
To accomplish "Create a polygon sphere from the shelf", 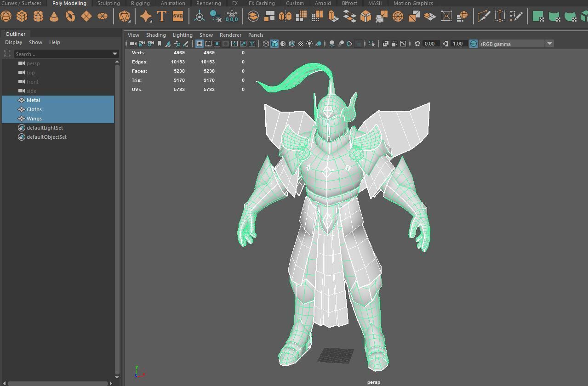I will coord(6,16).
